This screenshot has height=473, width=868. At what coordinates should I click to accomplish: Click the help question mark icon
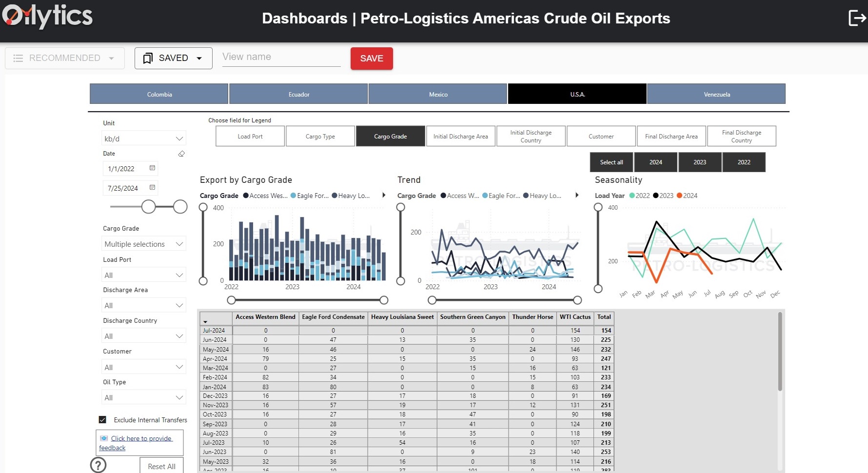(98, 465)
